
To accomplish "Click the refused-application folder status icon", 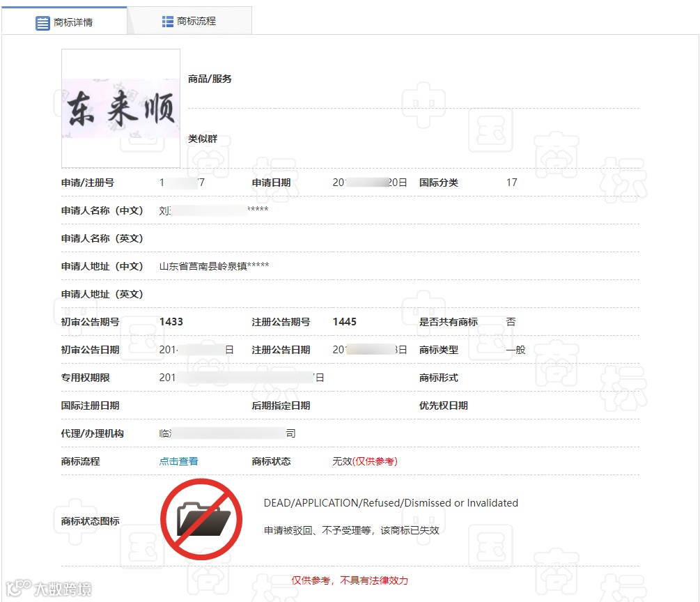I will [201, 519].
